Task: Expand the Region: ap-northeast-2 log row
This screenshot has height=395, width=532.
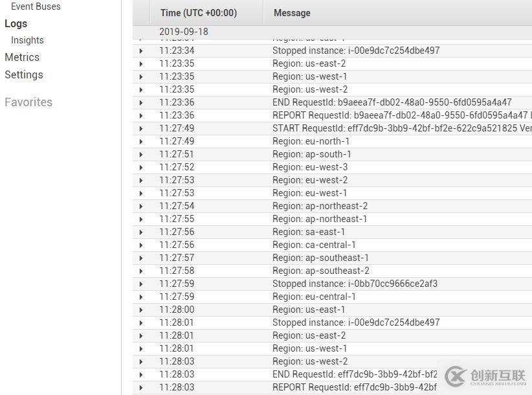Action: coord(141,207)
